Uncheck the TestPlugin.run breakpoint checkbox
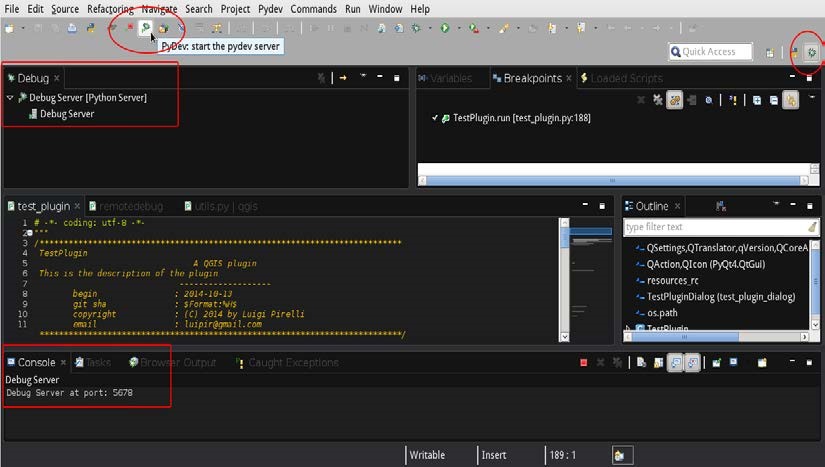The height and width of the screenshot is (467, 825). 435,118
